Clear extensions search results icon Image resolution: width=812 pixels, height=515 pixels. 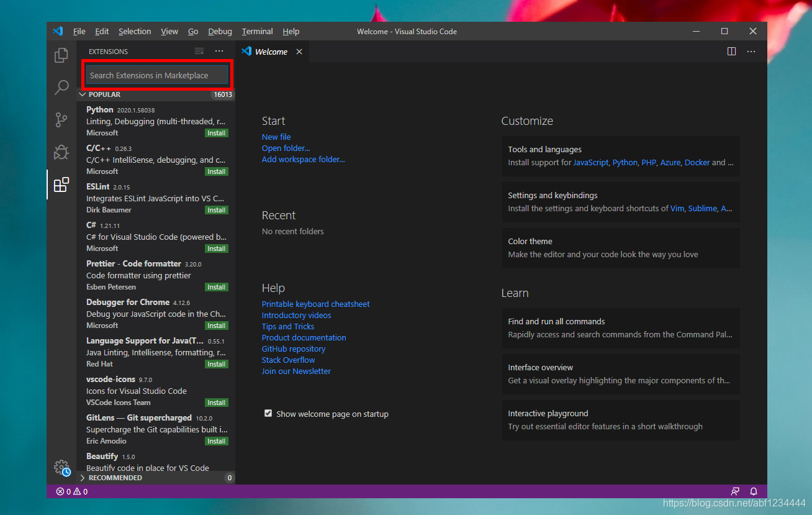pyautogui.click(x=199, y=52)
